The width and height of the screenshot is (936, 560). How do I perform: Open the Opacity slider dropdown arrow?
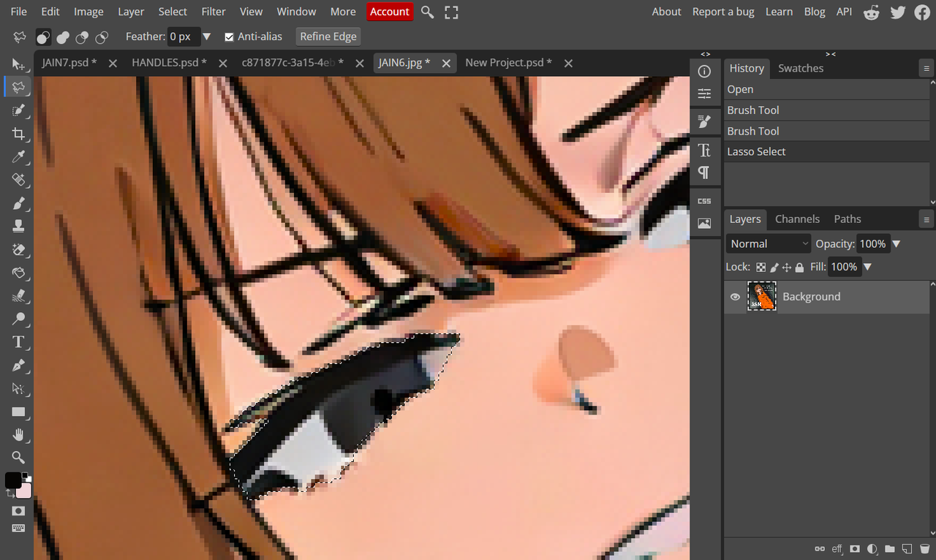click(x=897, y=243)
